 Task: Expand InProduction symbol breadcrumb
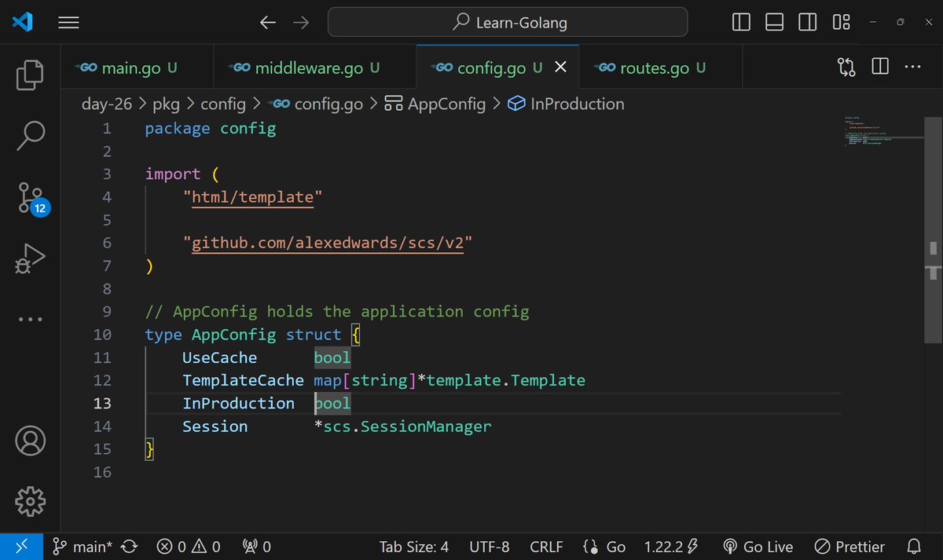(x=566, y=104)
